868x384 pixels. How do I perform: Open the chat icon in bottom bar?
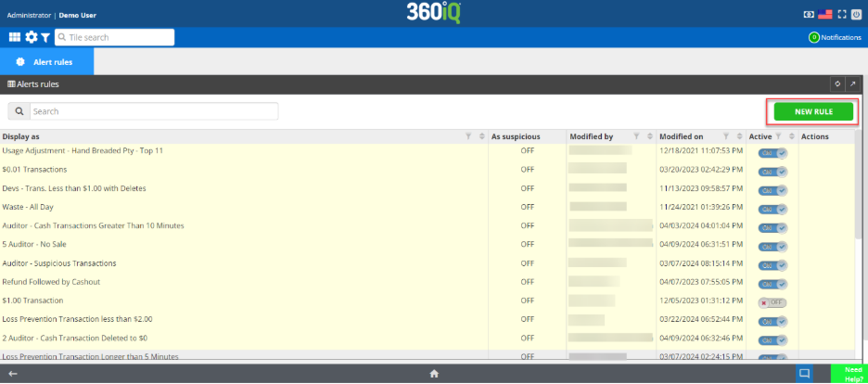(804, 374)
